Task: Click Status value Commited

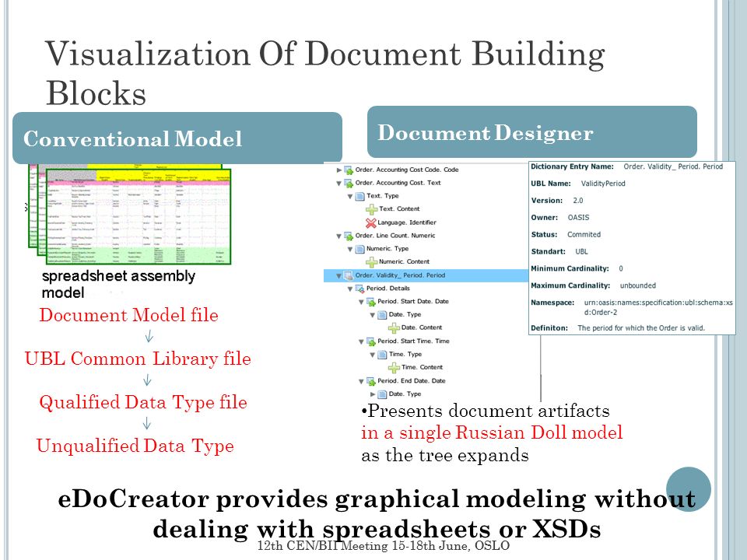Action: (x=584, y=235)
